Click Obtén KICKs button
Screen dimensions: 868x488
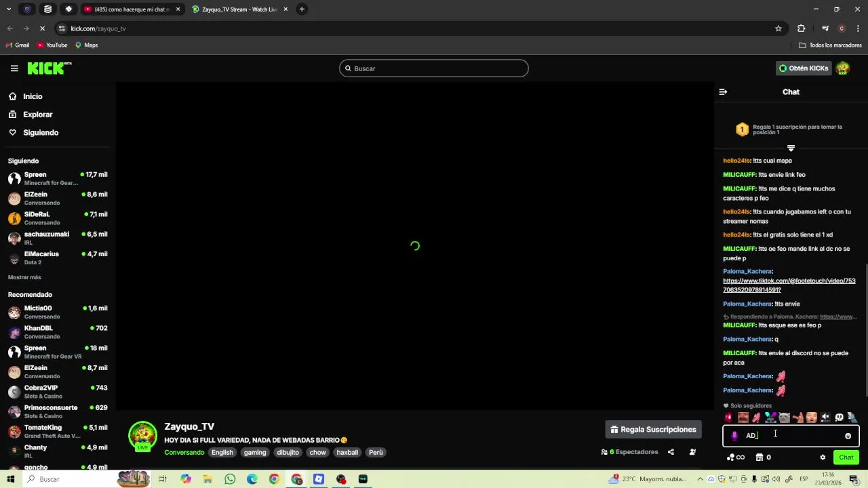click(x=804, y=68)
